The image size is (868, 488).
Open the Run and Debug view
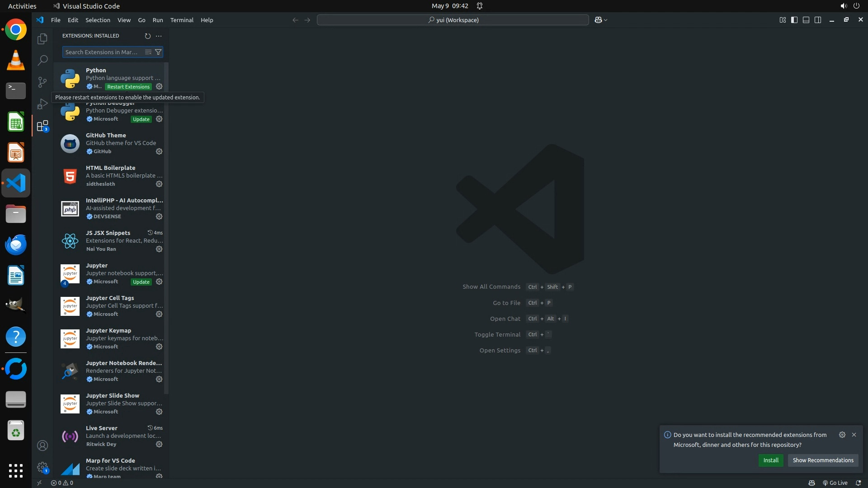pyautogui.click(x=42, y=104)
